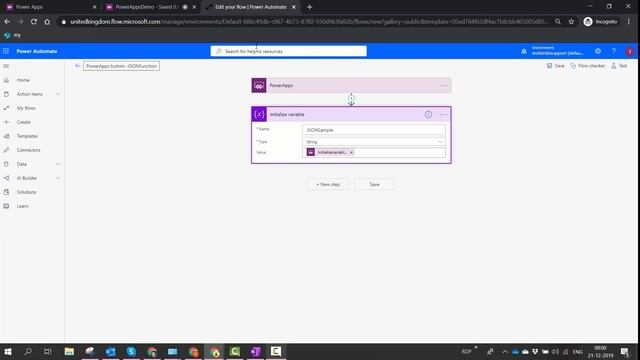The height and width of the screenshot is (360, 640).
Task: Open Initialize variable ellipsis menu
Action: coord(443,115)
